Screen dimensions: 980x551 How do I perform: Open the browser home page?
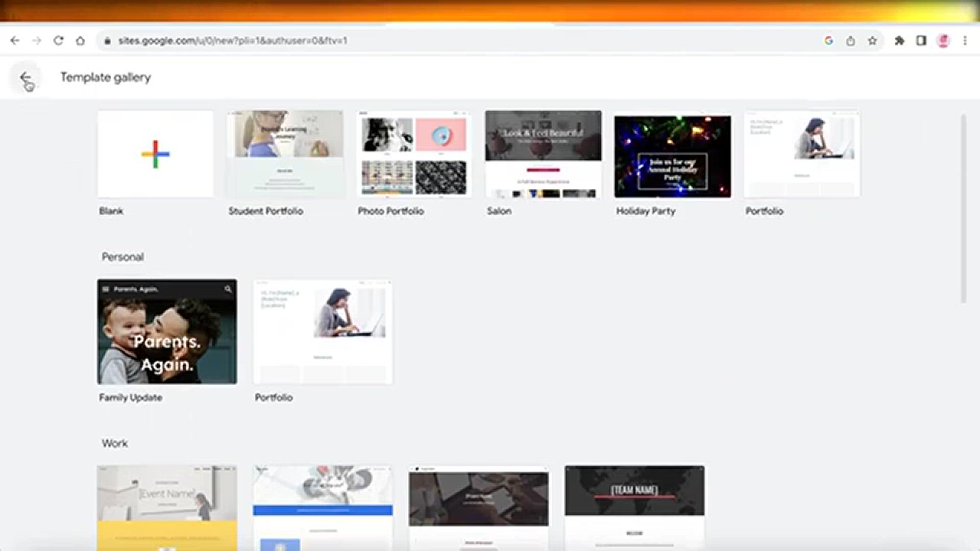tap(80, 41)
